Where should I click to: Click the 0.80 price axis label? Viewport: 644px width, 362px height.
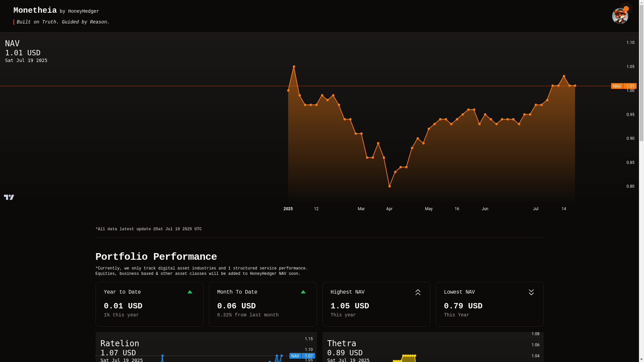tap(631, 186)
